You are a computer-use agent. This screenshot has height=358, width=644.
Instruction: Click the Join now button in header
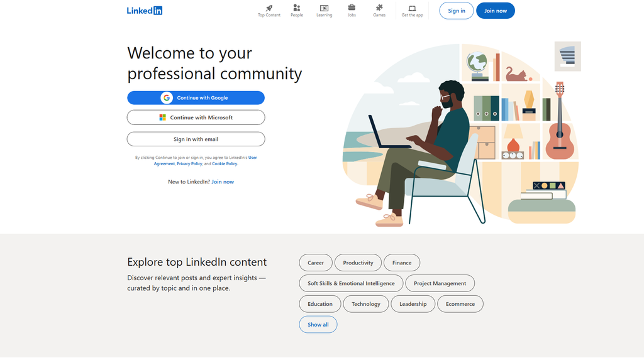coord(496,11)
